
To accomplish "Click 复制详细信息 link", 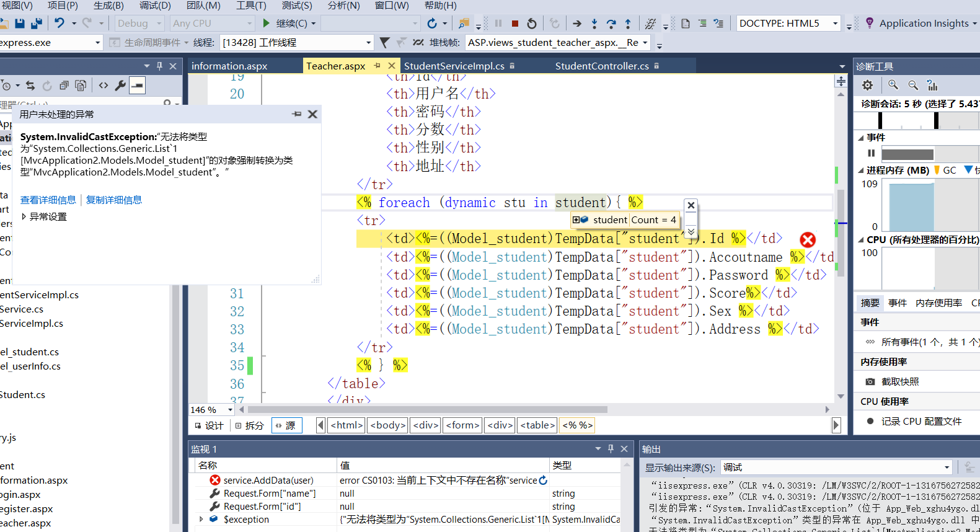I will click(114, 200).
